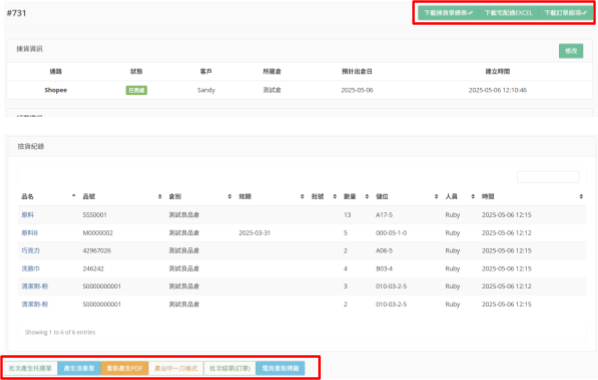Sort table by 儲位 column arrows

pyautogui.click(x=436, y=196)
